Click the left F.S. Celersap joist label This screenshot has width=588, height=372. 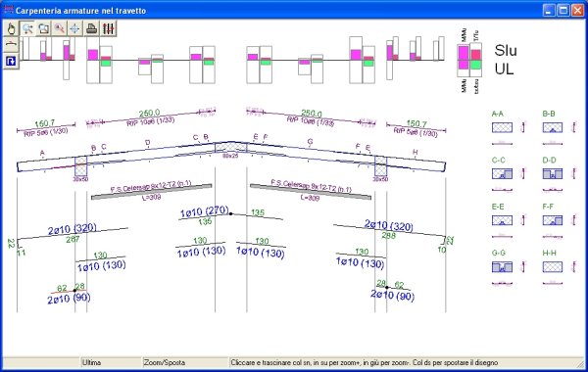pos(151,186)
